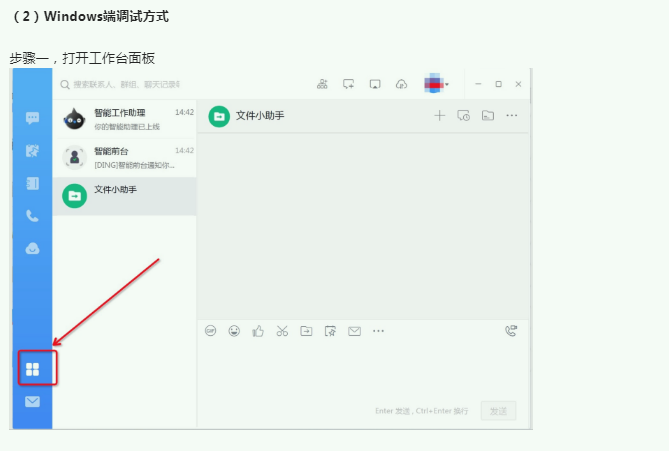Select the 文件小助手 conversation in list
Screen dimensions: 669x451
click(x=125, y=196)
